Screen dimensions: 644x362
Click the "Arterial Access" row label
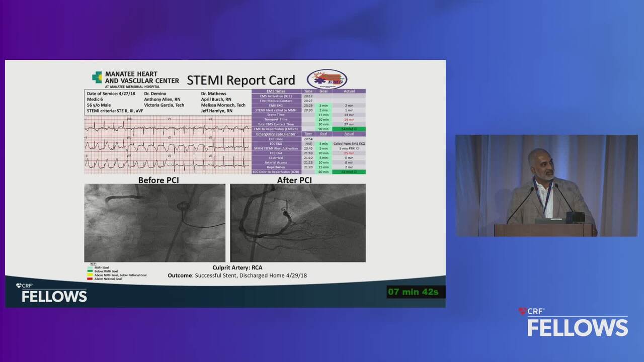pos(276,162)
